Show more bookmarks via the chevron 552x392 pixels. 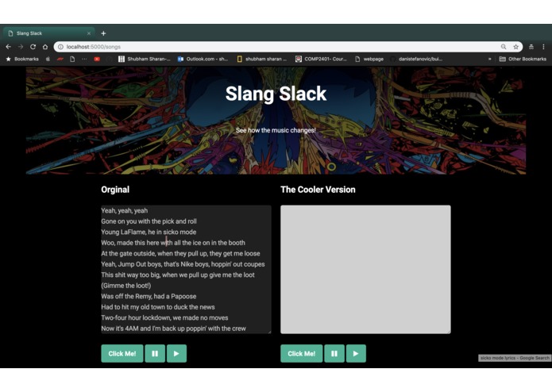(490, 59)
